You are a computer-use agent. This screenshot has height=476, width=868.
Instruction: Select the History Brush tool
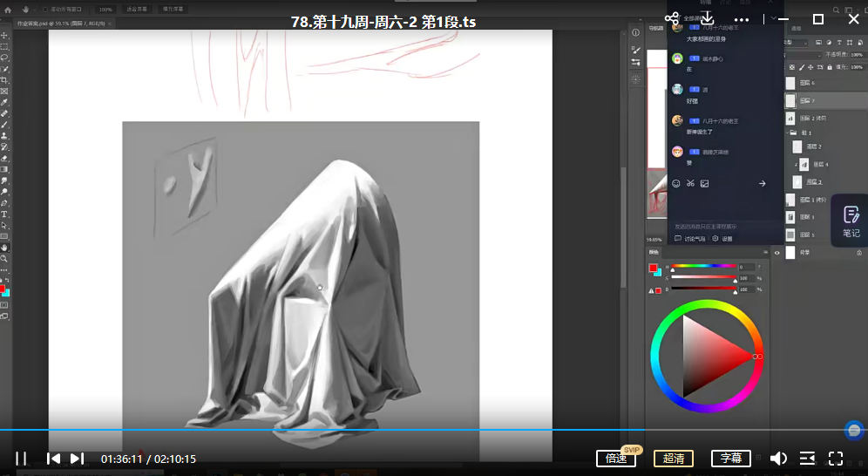(3, 146)
